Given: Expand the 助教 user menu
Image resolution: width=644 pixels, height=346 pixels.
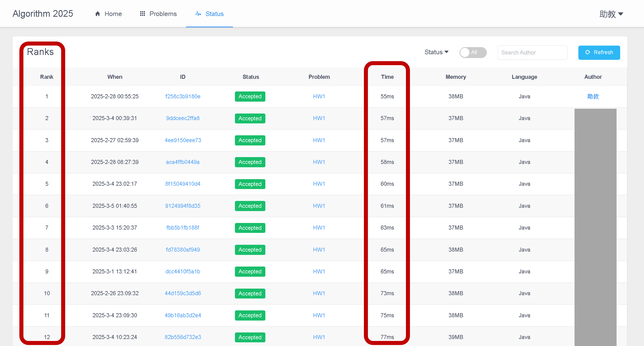Looking at the screenshot, I should [x=611, y=14].
